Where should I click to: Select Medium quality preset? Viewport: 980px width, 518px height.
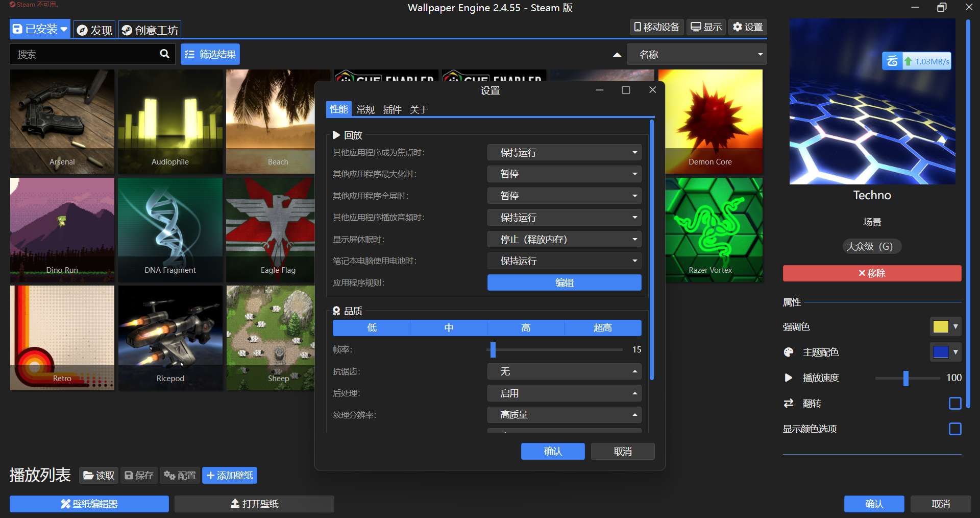[449, 327]
